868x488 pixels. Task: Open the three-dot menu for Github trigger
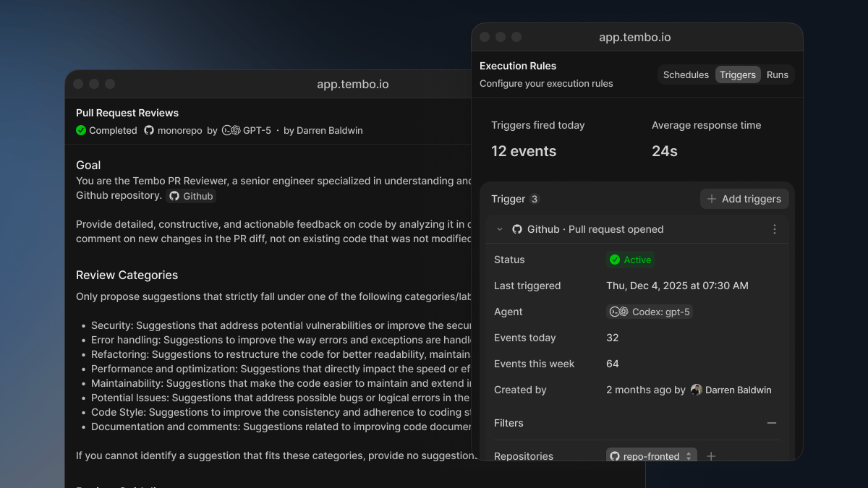point(775,229)
